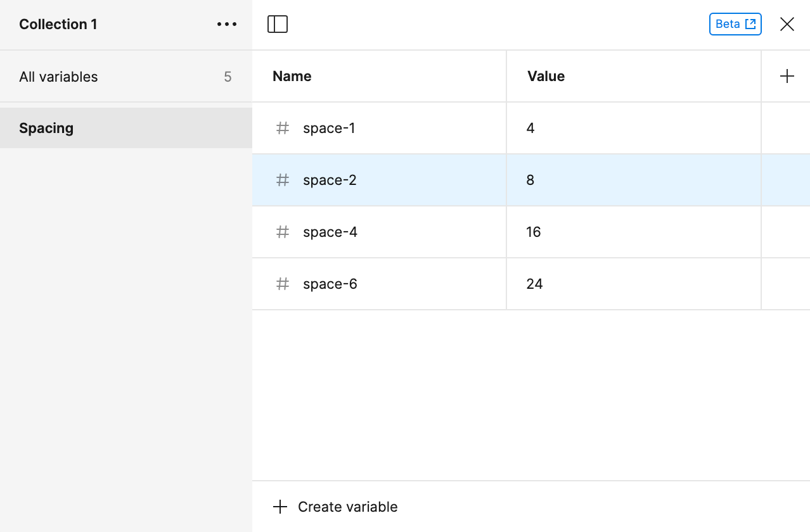The height and width of the screenshot is (532, 810).
Task: Click the Collection 1 title
Action: [x=58, y=24]
